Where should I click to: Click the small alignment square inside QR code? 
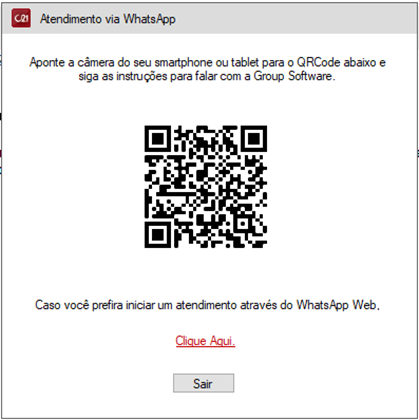click(243, 224)
